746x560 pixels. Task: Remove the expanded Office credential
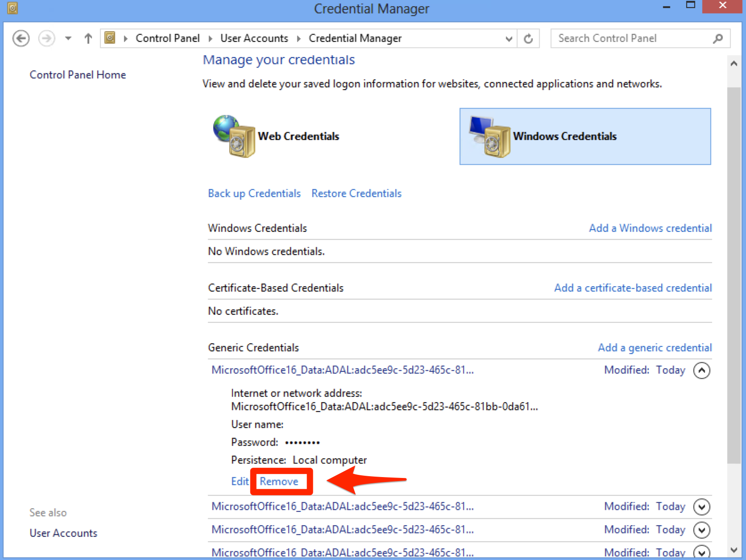pos(279,481)
